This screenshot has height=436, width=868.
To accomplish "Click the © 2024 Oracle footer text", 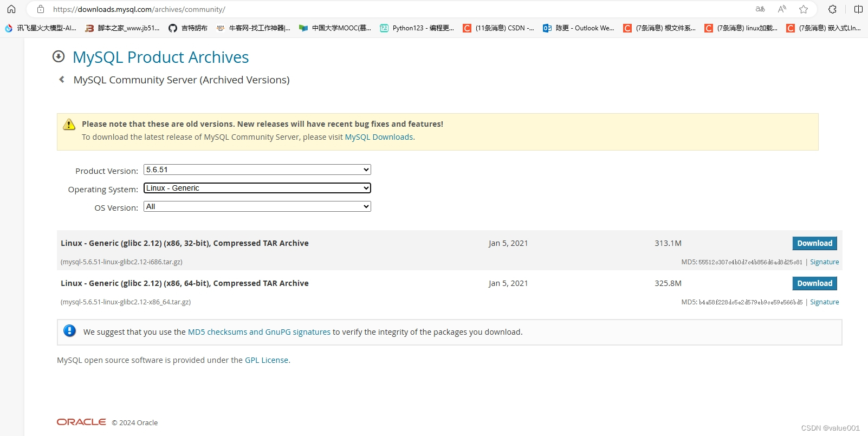I will click(x=135, y=423).
